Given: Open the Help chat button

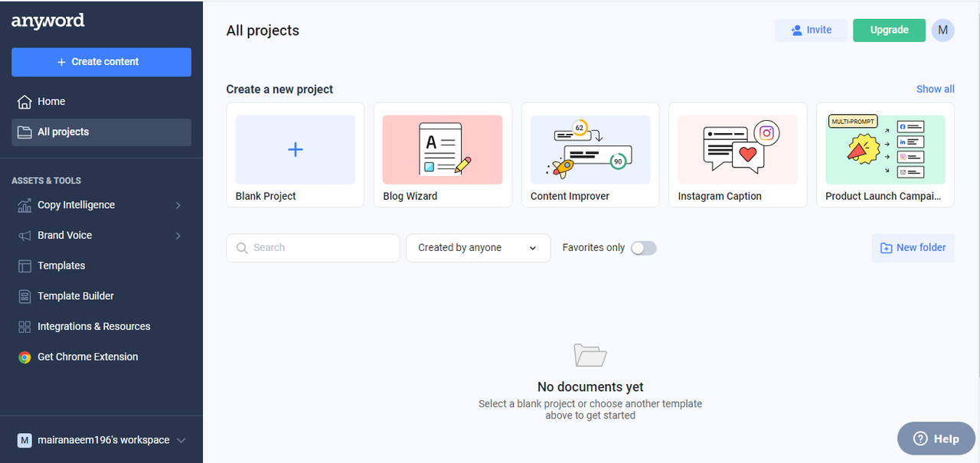Looking at the screenshot, I should (936, 439).
